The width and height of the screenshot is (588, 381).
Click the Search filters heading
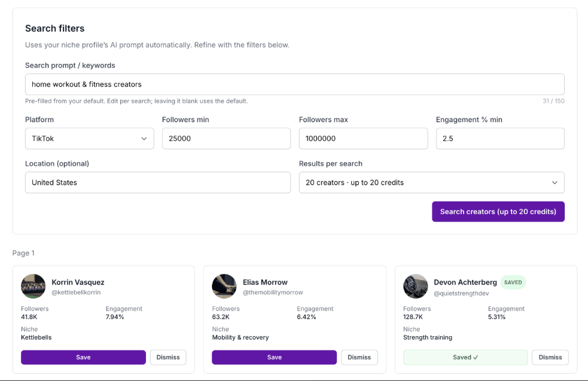pyautogui.click(x=55, y=29)
